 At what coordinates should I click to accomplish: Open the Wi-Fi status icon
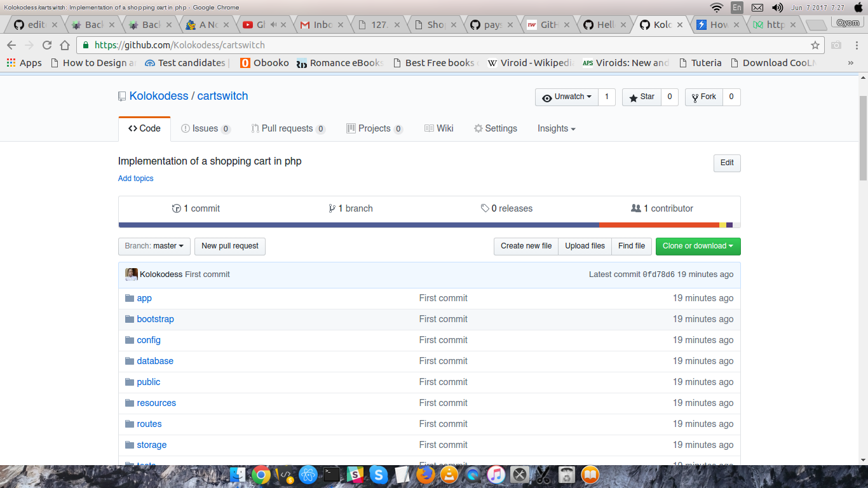tap(717, 8)
